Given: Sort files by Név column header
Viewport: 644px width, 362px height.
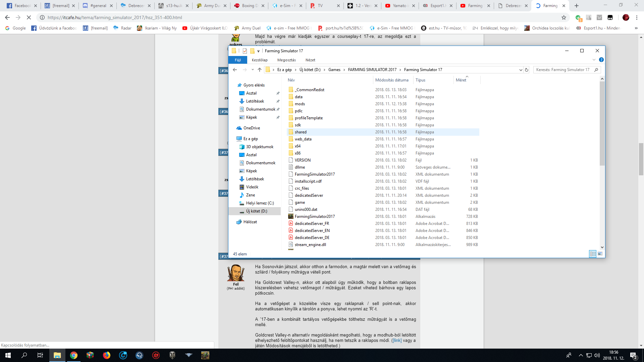Looking at the screenshot, I should tap(329, 80).
